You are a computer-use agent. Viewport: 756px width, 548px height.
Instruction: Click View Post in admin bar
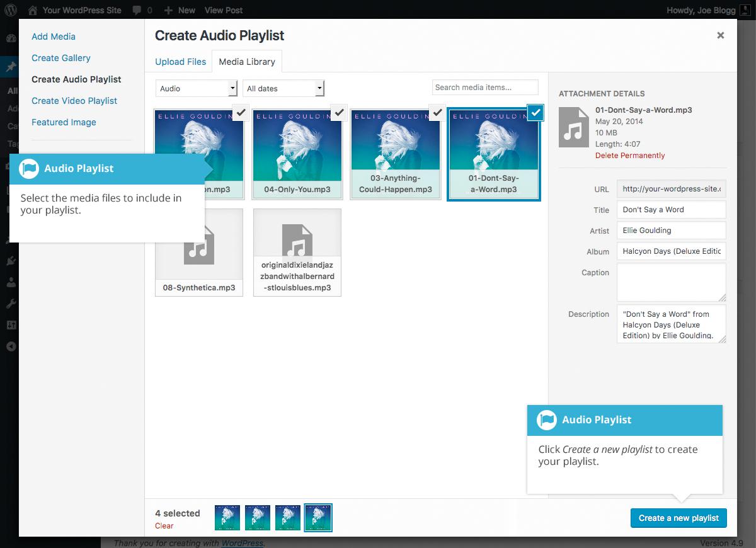click(224, 10)
